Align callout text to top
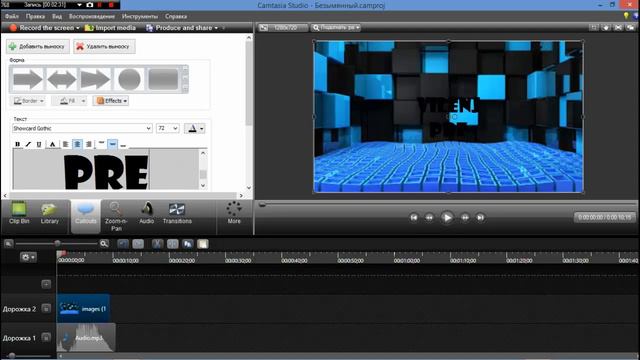This screenshot has height=360, width=640. 101,144
